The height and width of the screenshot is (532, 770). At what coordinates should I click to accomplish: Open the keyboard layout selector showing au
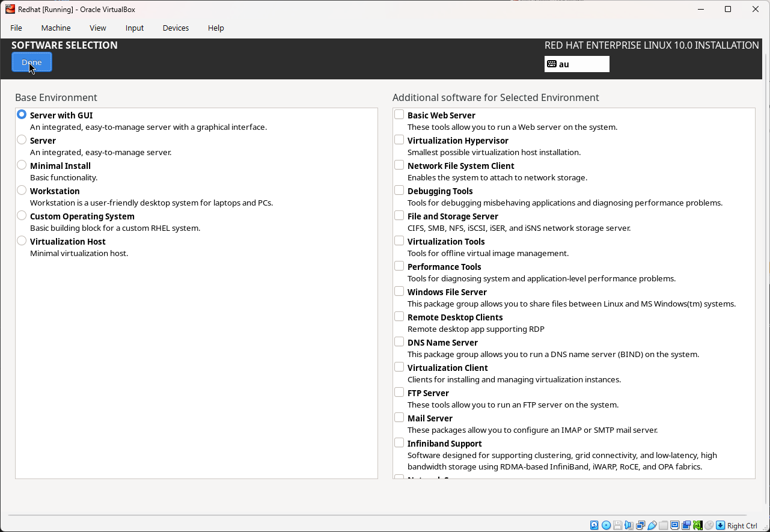tap(576, 64)
